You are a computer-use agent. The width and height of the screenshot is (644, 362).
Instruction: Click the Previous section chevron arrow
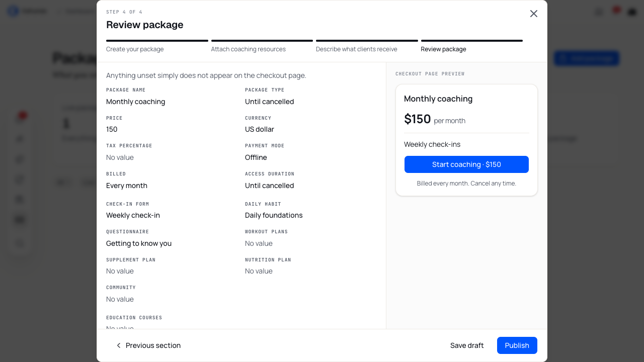point(119,345)
